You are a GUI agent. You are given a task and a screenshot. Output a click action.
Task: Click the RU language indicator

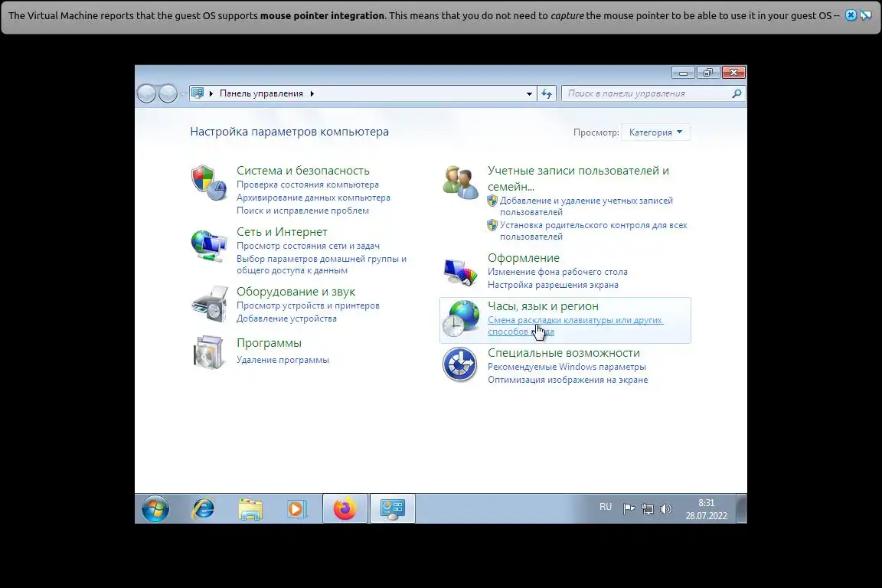[606, 507]
